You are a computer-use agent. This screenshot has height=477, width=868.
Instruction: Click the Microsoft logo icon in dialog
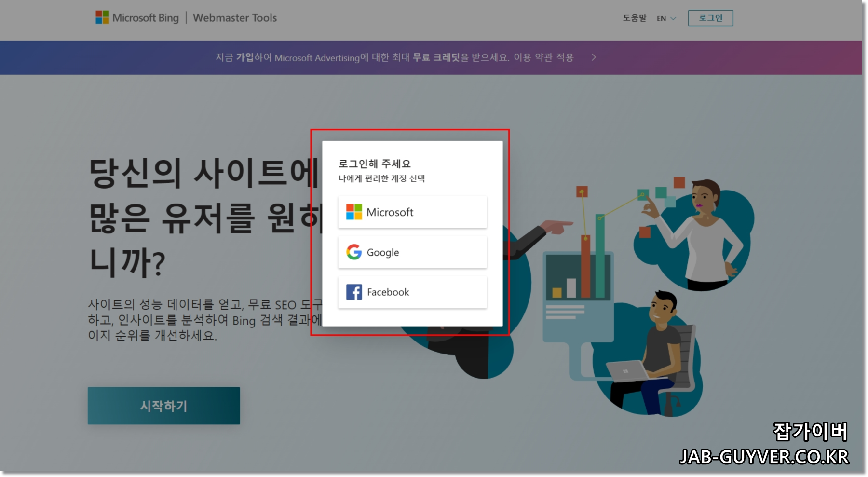[354, 212]
